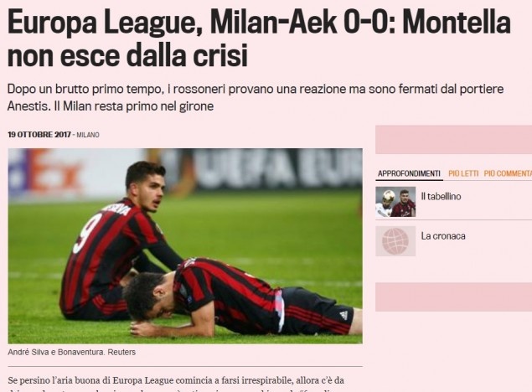Click the main photo of André Silva and Bonaventura
Image resolution: width=532 pixels, height=392 pixels.
[x=185, y=246]
